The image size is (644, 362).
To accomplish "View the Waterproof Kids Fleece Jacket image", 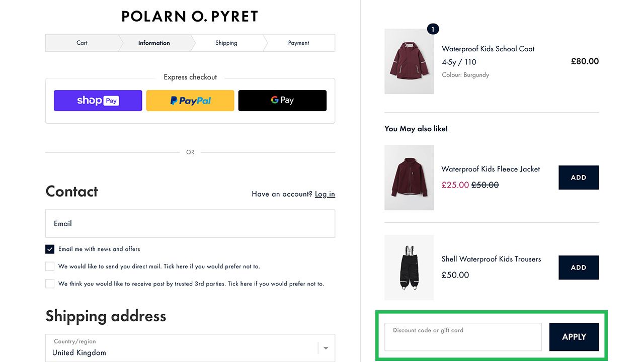I will click(409, 177).
